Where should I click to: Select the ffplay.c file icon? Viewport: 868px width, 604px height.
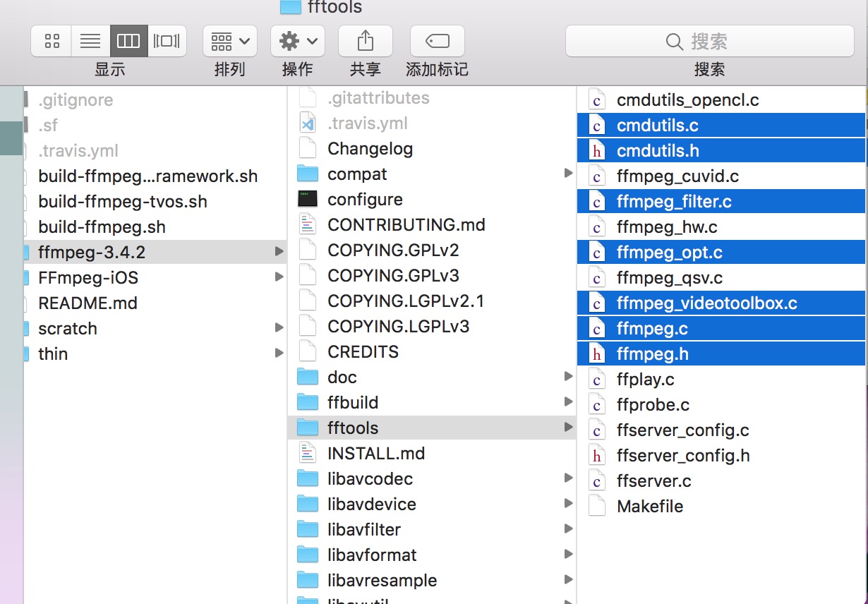(x=597, y=380)
